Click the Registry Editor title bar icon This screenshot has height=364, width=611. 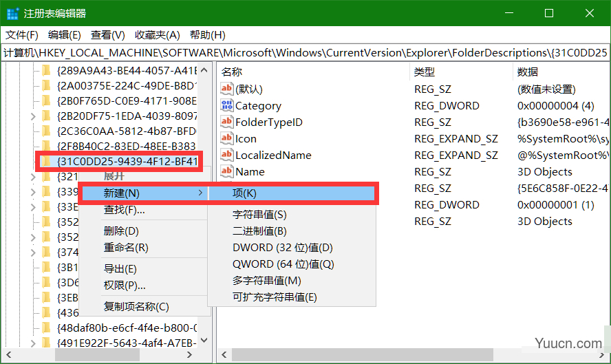(12, 14)
